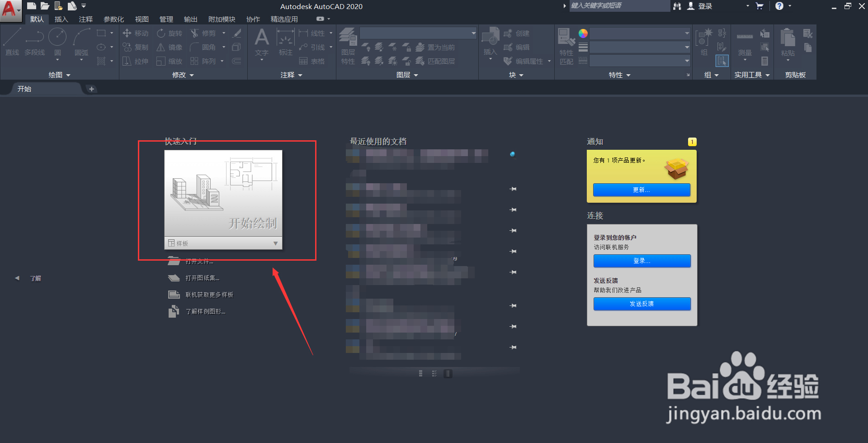This screenshot has width=868, height=443.
Task: Click the blue 更新... button
Action: coord(642,190)
